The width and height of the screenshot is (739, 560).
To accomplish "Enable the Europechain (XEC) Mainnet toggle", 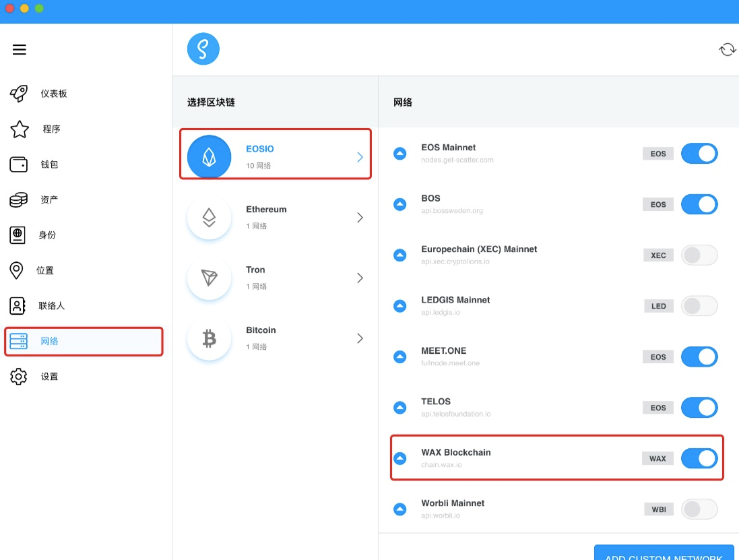I will pyautogui.click(x=699, y=255).
